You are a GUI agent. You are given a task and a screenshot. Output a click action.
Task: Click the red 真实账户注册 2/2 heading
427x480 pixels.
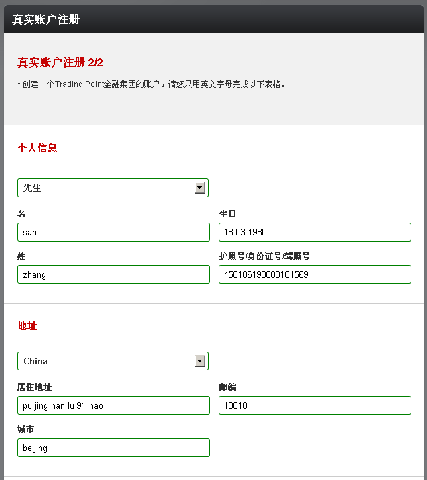tap(60, 62)
